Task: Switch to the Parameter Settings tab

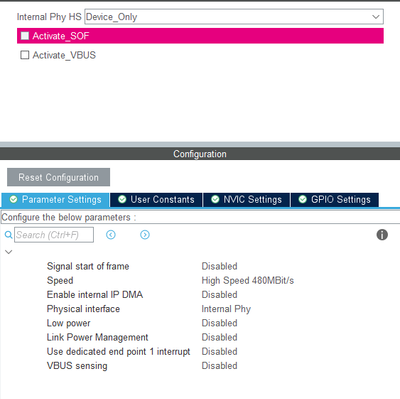Action: 55,200
